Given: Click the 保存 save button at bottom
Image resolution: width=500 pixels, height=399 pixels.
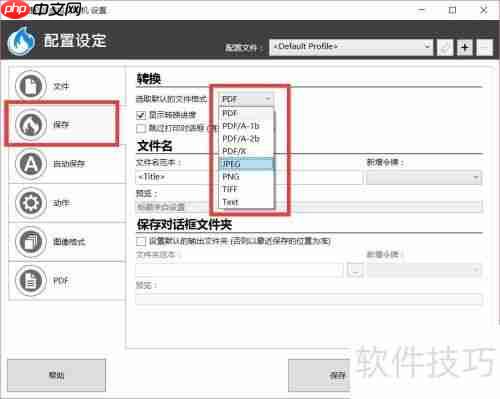Looking at the screenshot, I should point(319,375).
